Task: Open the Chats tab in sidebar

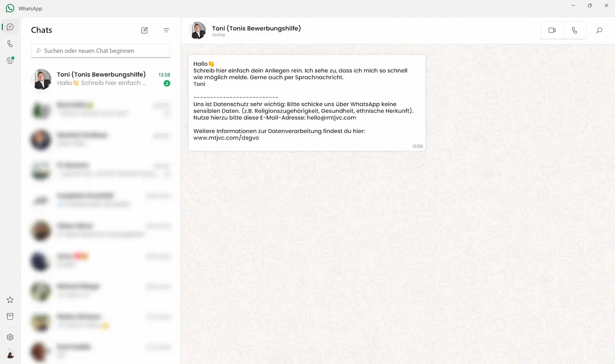Action: (x=10, y=27)
